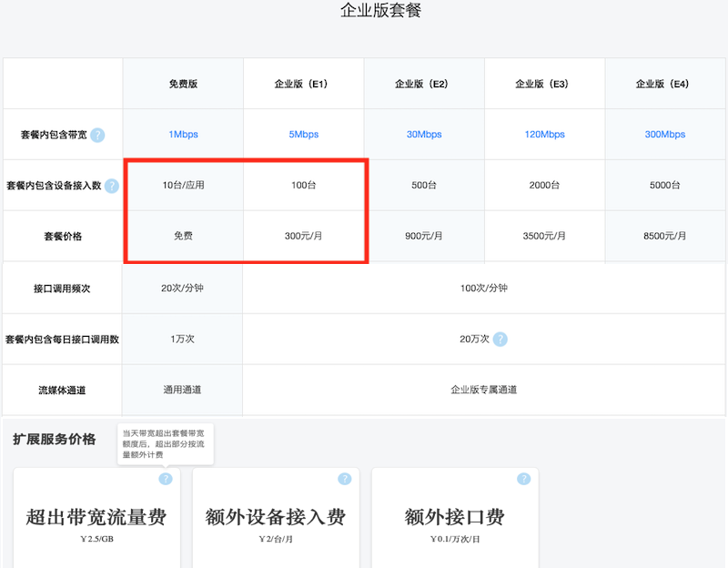The height and width of the screenshot is (568, 728).
Task: Click the 企业版套餐 page title
Action: tap(380, 10)
